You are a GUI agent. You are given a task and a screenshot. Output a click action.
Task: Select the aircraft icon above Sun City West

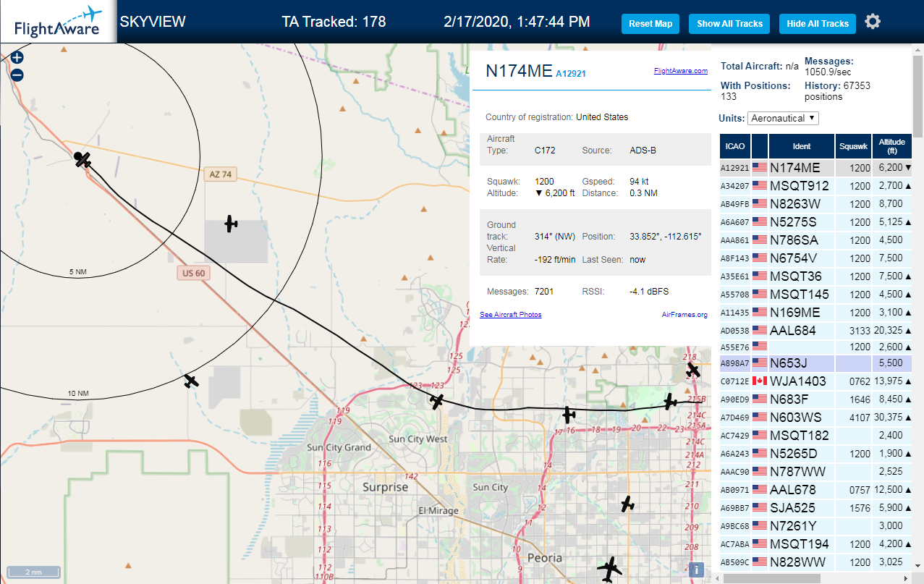coord(437,401)
